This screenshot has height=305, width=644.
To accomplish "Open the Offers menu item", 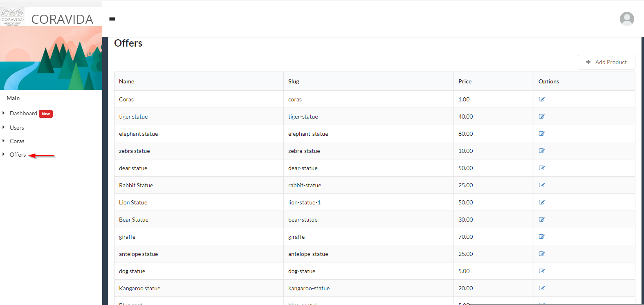I will tap(18, 155).
